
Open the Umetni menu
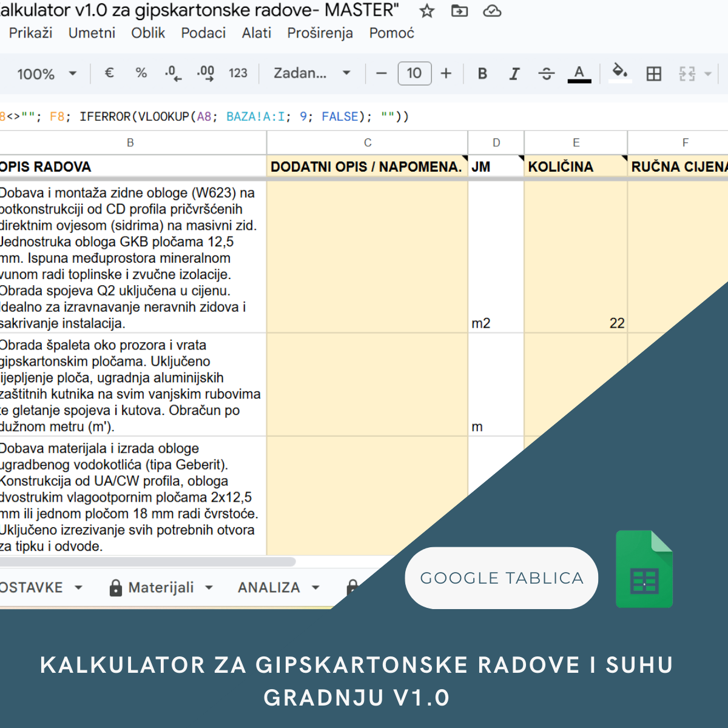coord(92,33)
